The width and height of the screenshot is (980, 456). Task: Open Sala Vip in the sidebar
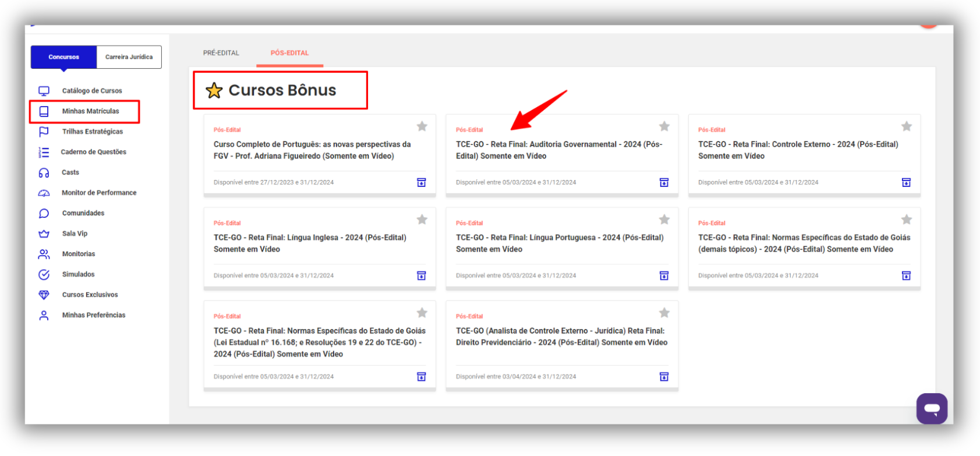pyautogui.click(x=75, y=234)
